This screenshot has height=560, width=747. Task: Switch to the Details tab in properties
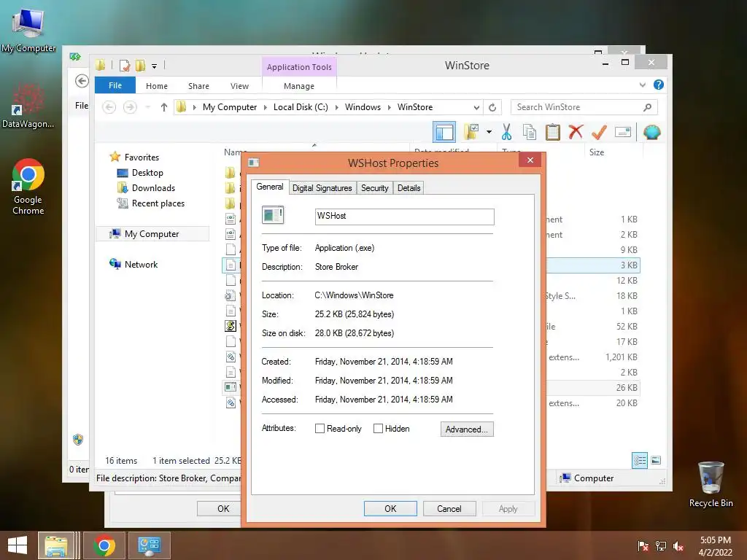(x=409, y=188)
